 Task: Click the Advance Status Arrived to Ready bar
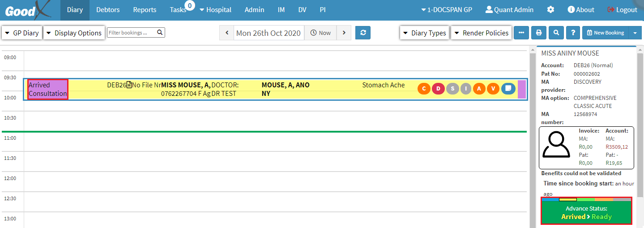pyautogui.click(x=586, y=213)
